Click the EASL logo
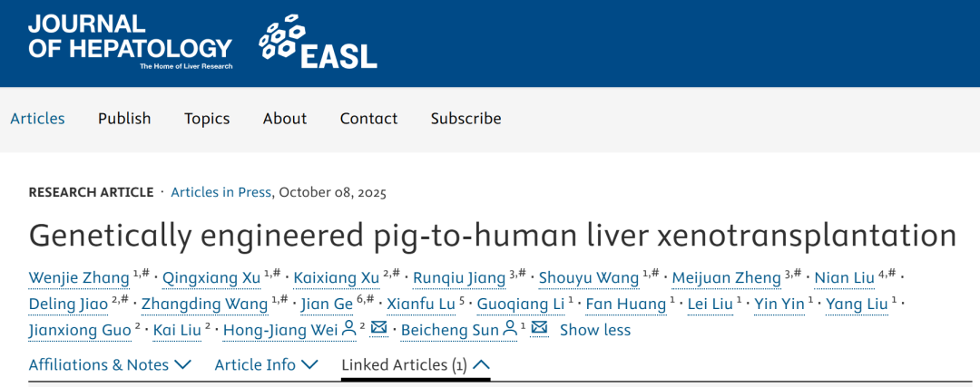The image size is (980, 387). click(318, 44)
